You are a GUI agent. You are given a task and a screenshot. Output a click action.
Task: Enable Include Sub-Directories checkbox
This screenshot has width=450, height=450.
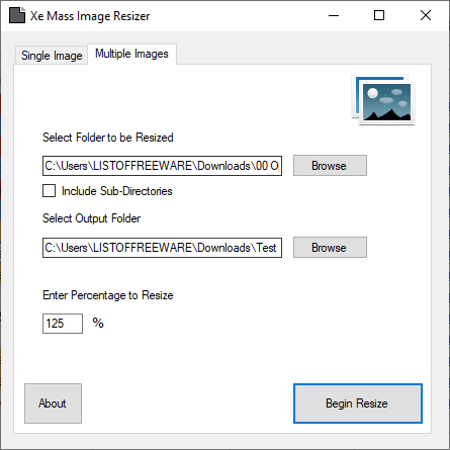click(x=49, y=191)
